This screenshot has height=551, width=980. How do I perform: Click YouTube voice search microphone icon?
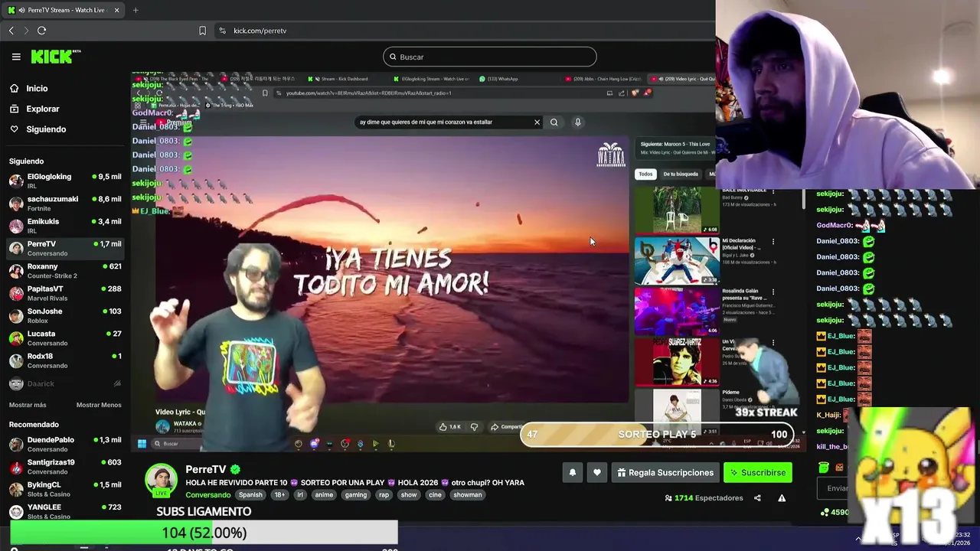pyautogui.click(x=578, y=122)
